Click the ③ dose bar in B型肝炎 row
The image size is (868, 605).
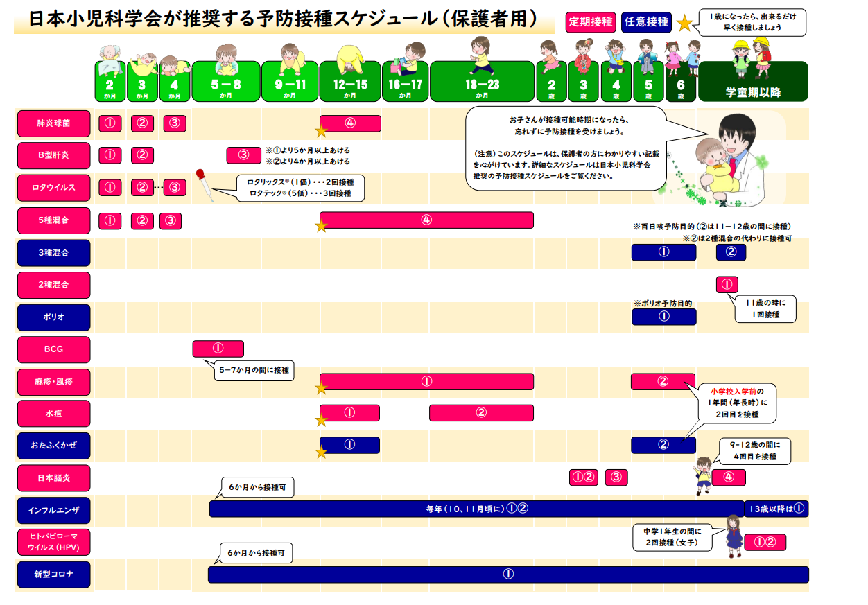pyautogui.click(x=243, y=155)
